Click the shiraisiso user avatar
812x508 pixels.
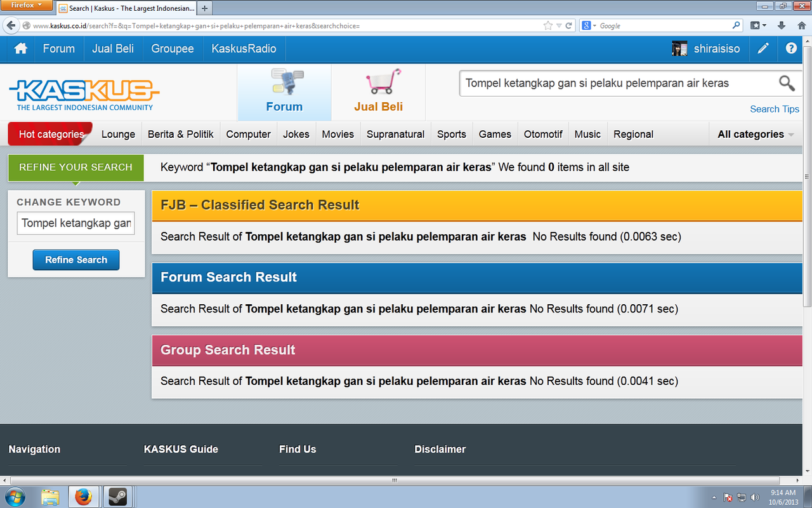click(679, 48)
